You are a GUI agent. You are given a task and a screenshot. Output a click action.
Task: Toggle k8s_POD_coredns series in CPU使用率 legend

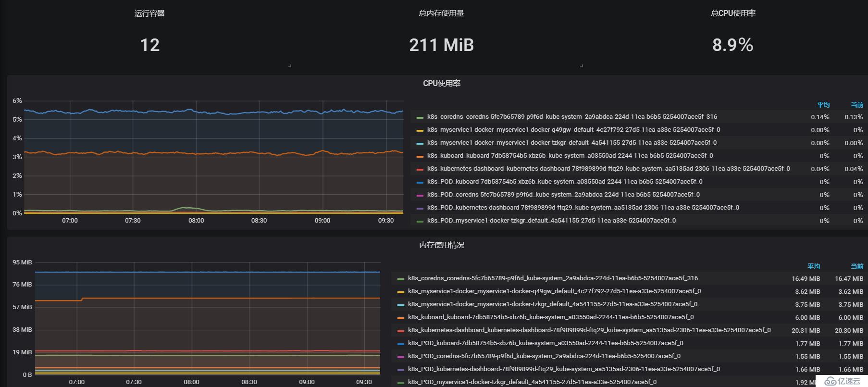[563, 195]
